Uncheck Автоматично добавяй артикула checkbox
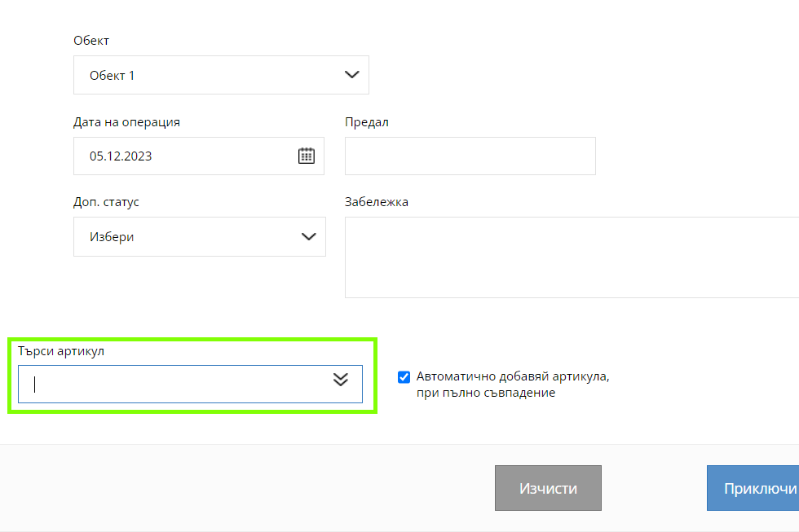The height and width of the screenshot is (532, 799). coord(404,377)
